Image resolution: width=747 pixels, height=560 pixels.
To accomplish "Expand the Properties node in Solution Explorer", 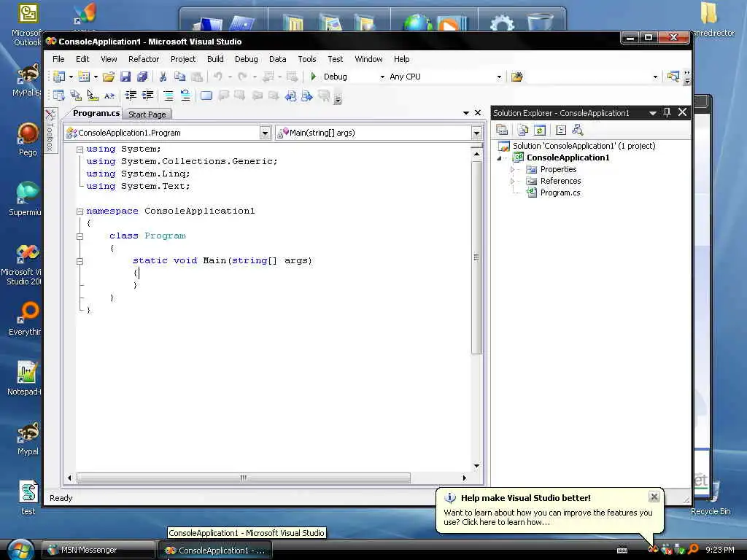I will [x=513, y=169].
